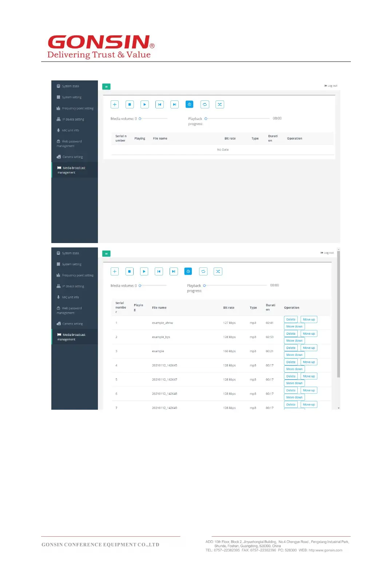Open Web password management in the empty-playlist screenshot sidebar
Image resolution: width=392 pixels, height=588 pixels.
(x=75, y=144)
